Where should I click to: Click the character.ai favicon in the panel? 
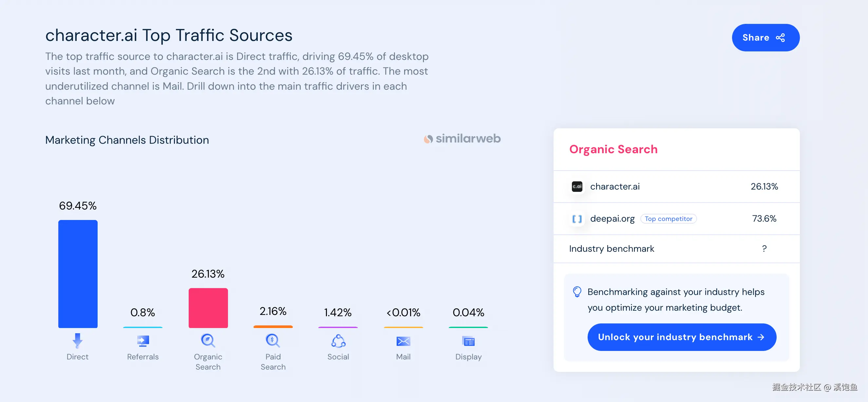pyautogui.click(x=577, y=186)
